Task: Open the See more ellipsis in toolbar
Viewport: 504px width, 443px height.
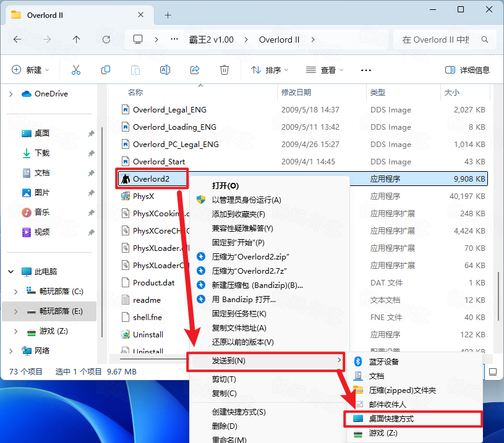Action: [365, 70]
